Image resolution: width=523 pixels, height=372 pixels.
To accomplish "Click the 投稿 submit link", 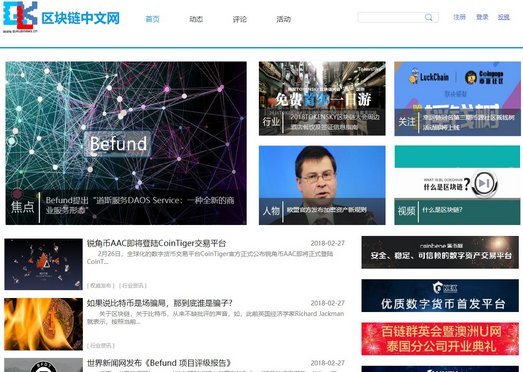I will [504, 17].
